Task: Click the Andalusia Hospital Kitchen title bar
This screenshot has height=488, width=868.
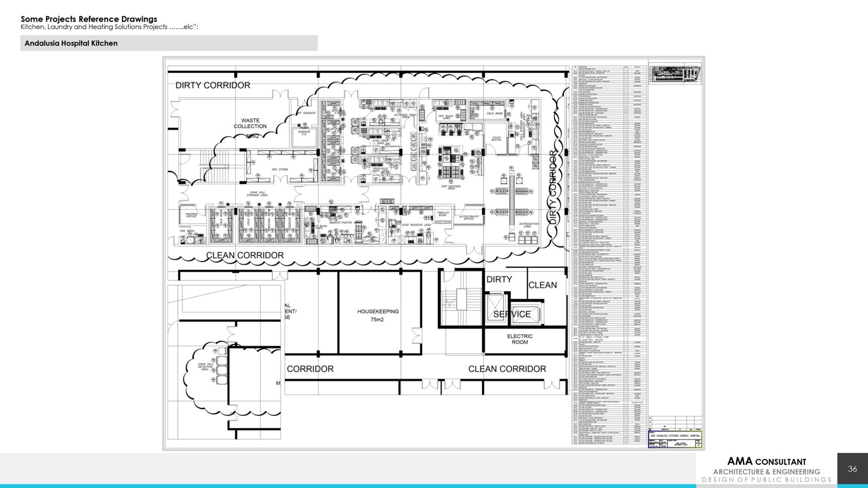Action: click(169, 43)
